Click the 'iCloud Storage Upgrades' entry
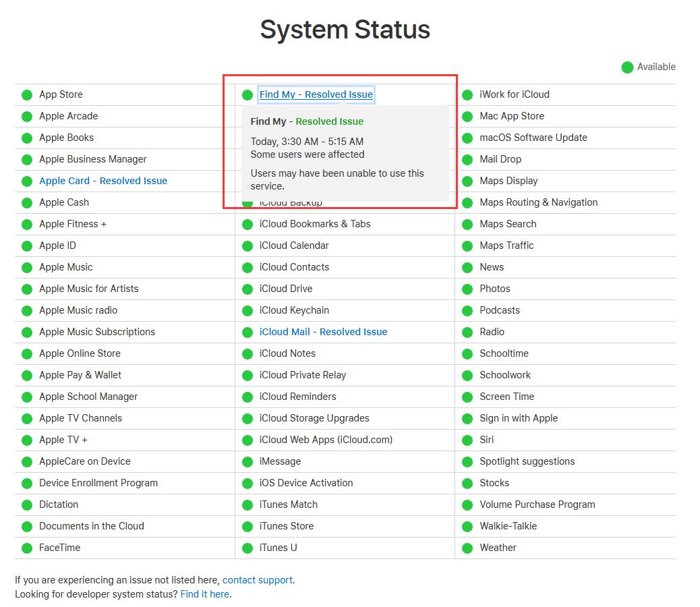 pos(314,418)
